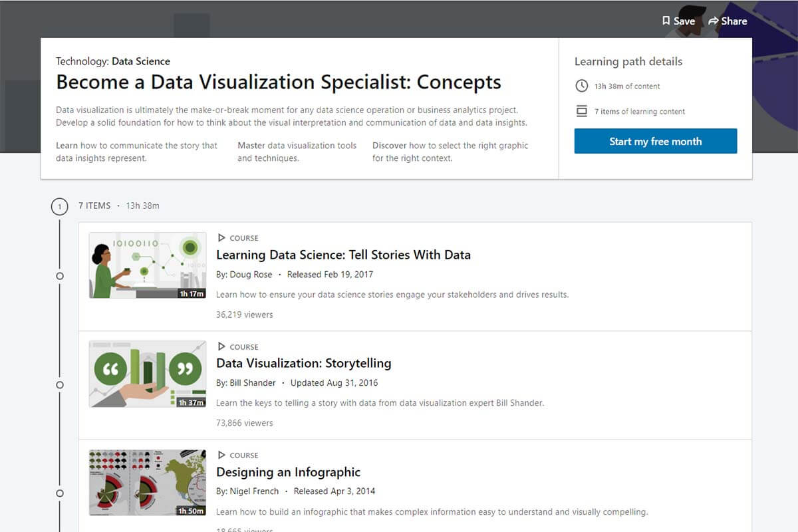Click the infographic course description text
798x532 pixels.
click(432, 511)
